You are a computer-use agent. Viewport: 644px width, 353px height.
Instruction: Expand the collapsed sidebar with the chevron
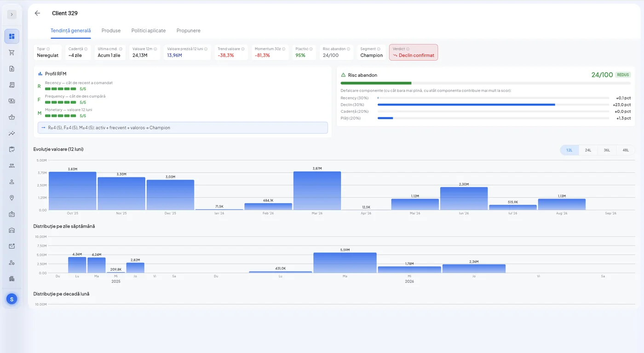[12, 14]
